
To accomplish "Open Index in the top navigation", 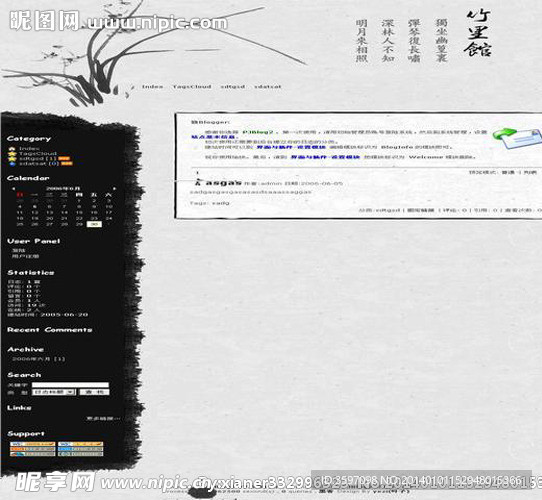I will pyautogui.click(x=152, y=86).
